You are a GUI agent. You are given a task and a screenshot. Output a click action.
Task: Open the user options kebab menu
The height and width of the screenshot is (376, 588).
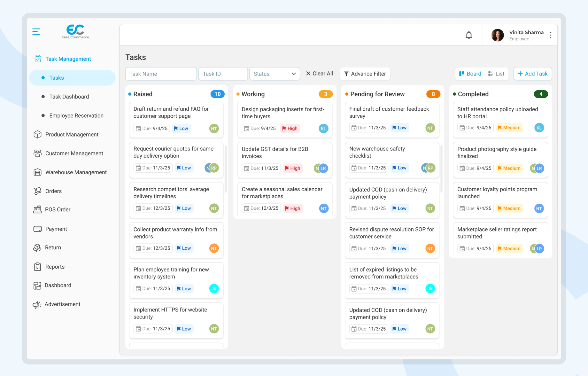(x=551, y=35)
